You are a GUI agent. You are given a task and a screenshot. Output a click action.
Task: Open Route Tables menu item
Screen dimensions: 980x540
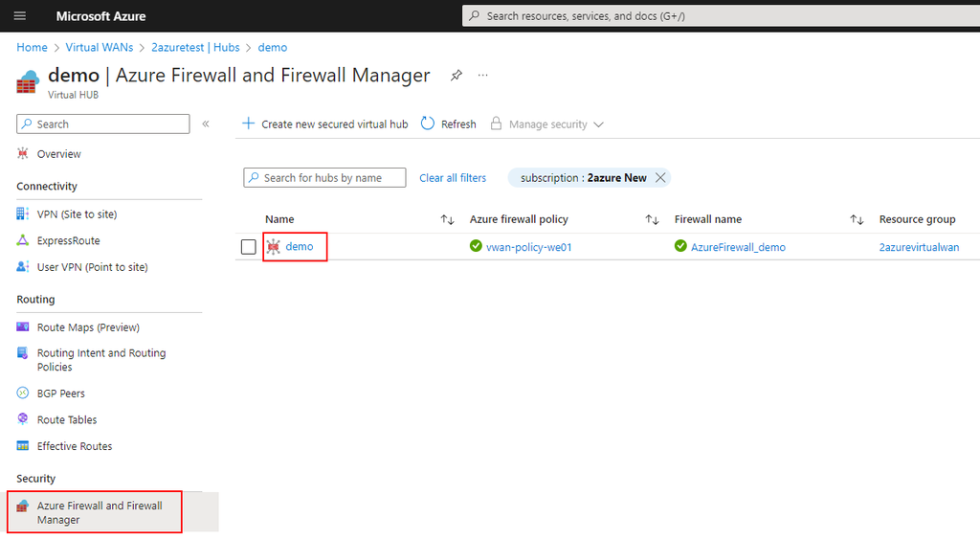[x=67, y=420]
